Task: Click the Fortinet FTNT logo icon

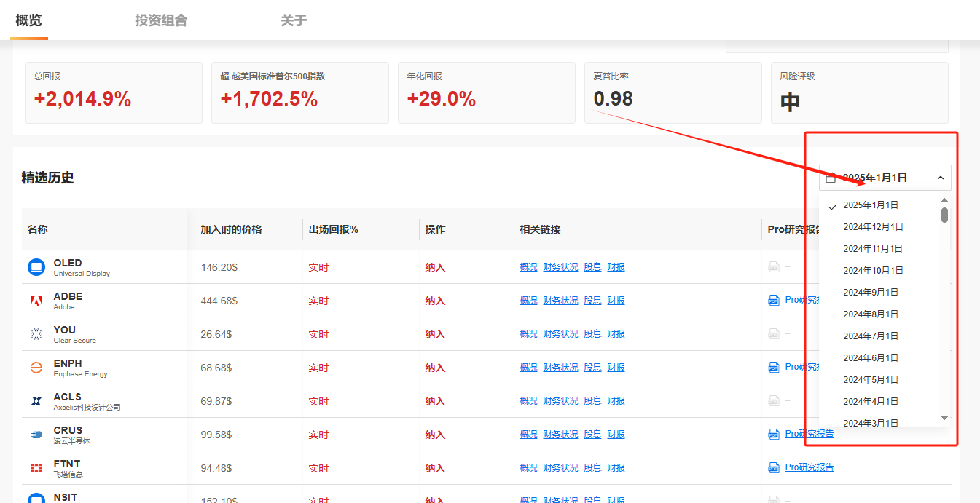Action: pos(36,468)
